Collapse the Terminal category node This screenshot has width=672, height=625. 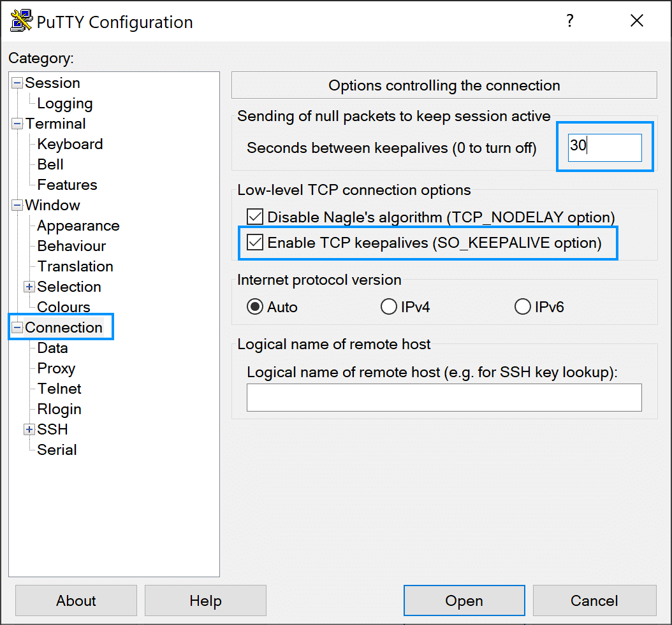(17, 124)
